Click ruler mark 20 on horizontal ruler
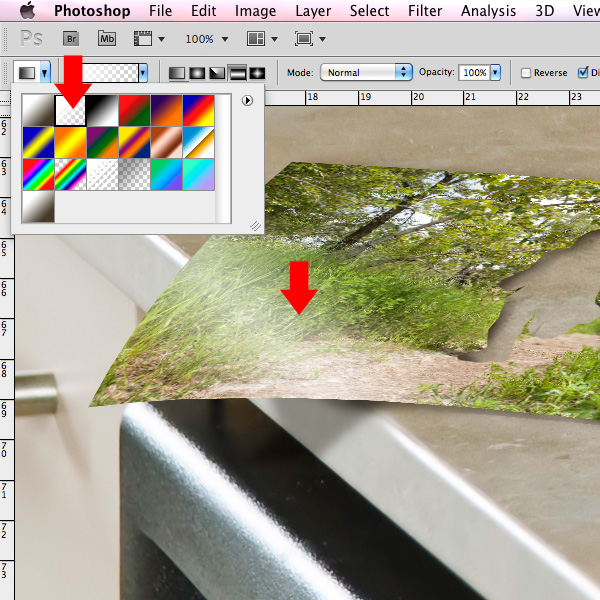This screenshot has width=600, height=600. 419,97
